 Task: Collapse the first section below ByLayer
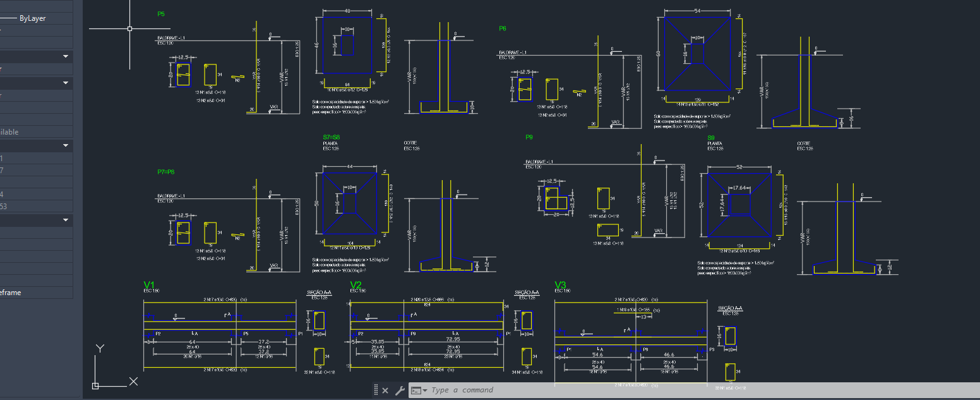[x=66, y=57]
